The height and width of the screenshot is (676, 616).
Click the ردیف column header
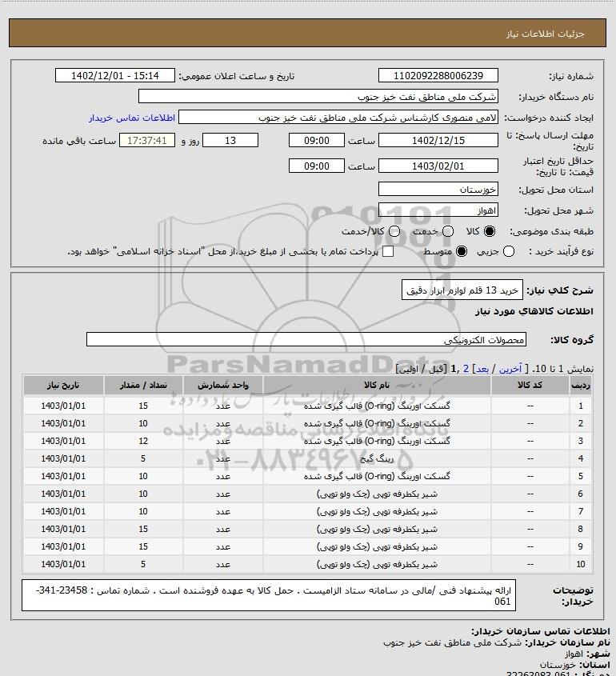(581, 385)
